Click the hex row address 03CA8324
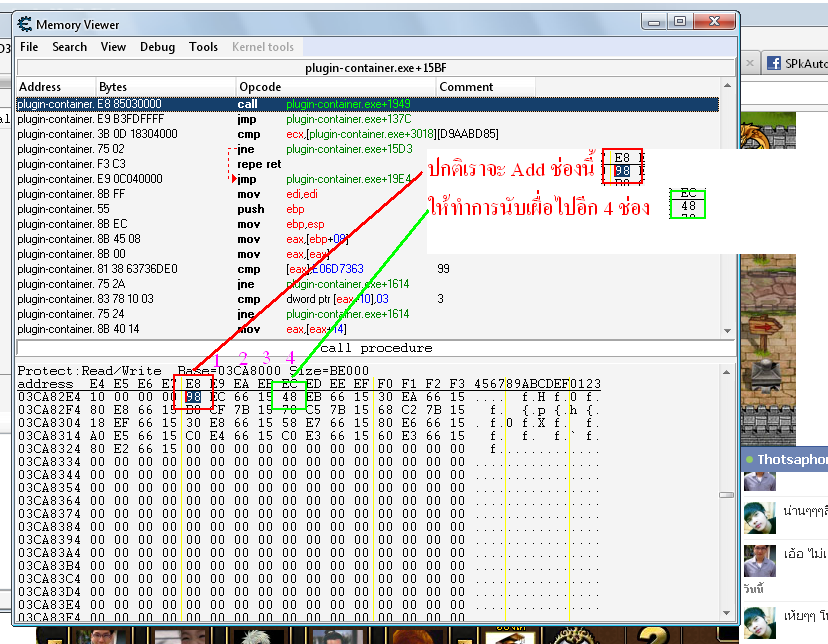Viewport: 828px width, 644px height. pyautogui.click(x=49, y=449)
